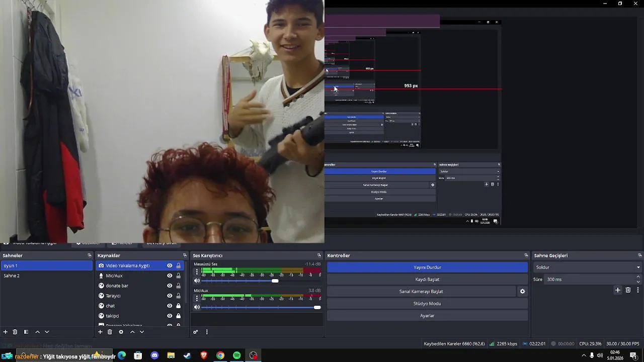
Task: Open transition properties three-dot menu
Action: coord(638,290)
